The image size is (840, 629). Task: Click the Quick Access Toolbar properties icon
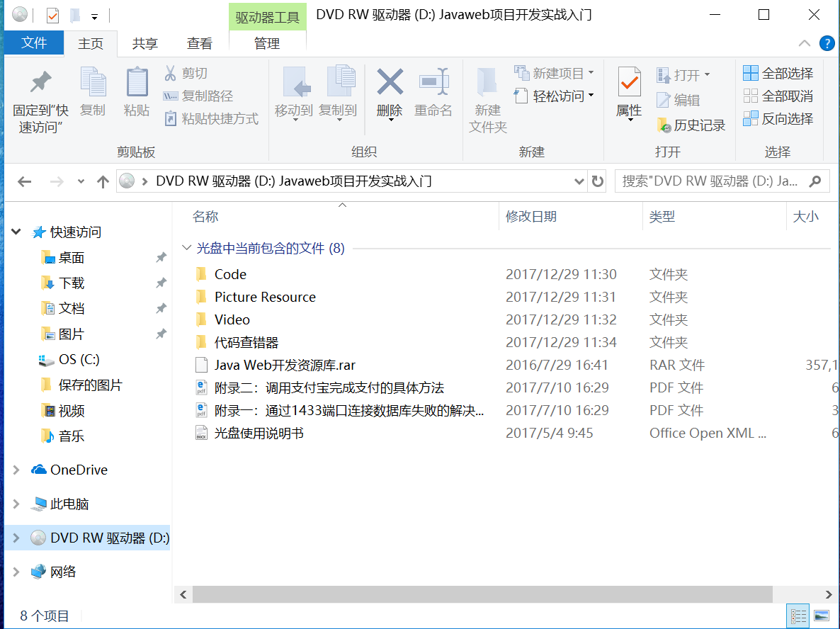52,15
